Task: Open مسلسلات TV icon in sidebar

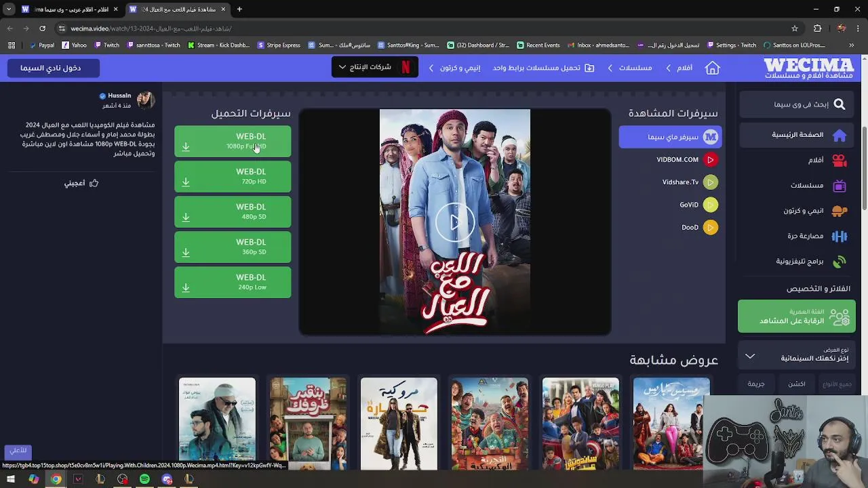Action: 840,186
